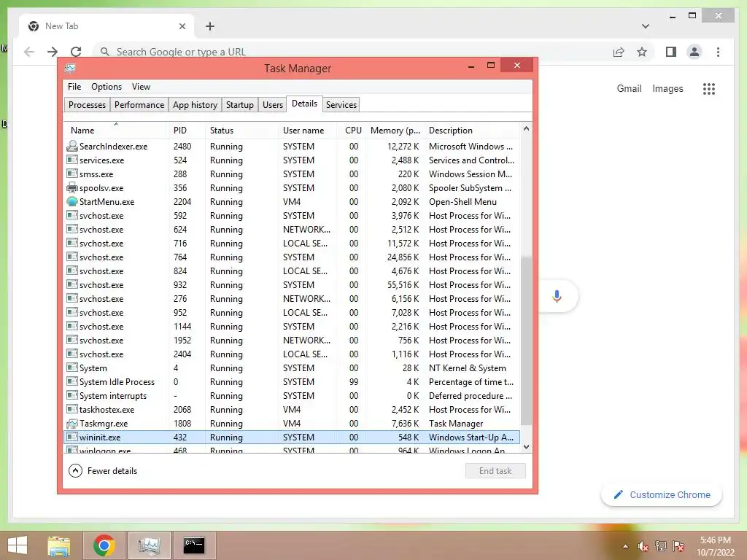Click Chrome's reload page icon
This screenshot has width=747, height=560.
pos(76,52)
